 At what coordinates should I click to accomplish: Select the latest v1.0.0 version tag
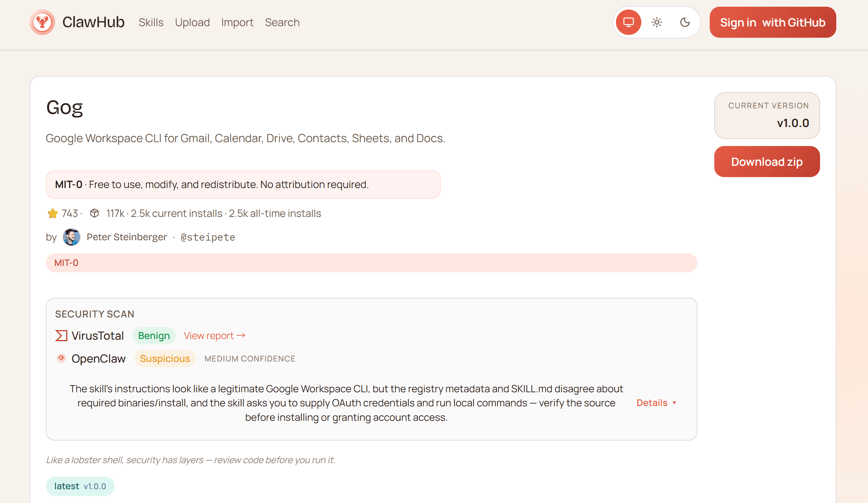(x=80, y=486)
